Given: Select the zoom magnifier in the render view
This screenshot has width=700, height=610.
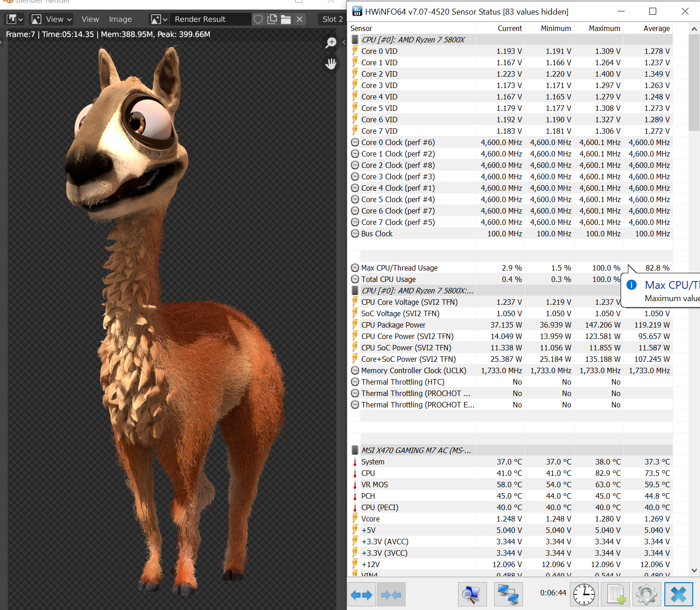Looking at the screenshot, I should [331, 43].
